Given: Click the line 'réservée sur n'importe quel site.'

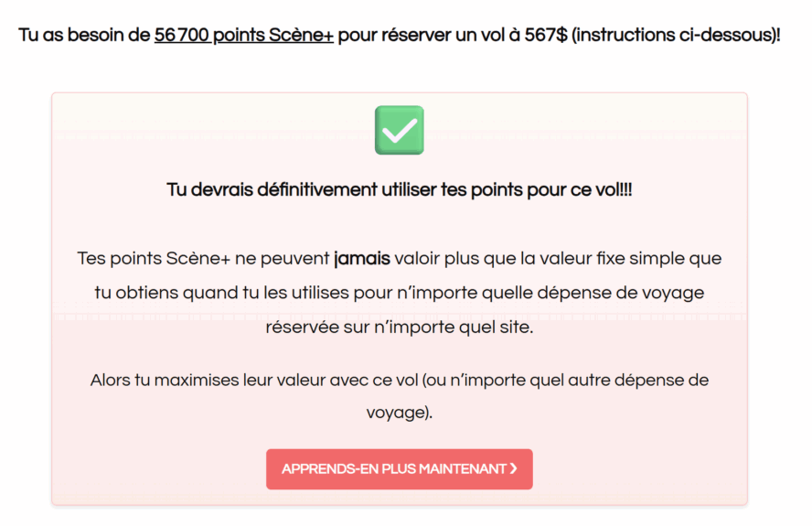Looking at the screenshot, I should (x=400, y=327).
